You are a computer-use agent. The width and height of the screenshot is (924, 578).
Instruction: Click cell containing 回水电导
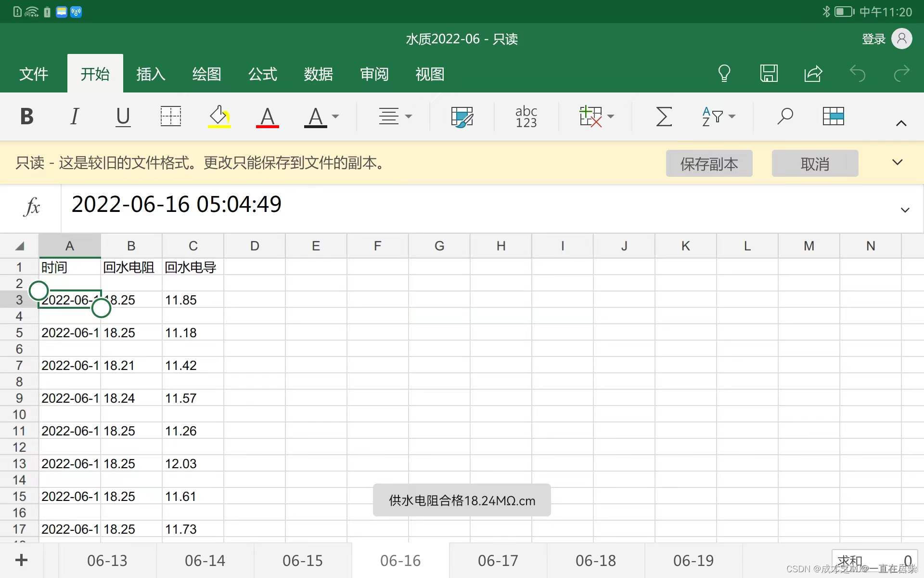(192, 267)
